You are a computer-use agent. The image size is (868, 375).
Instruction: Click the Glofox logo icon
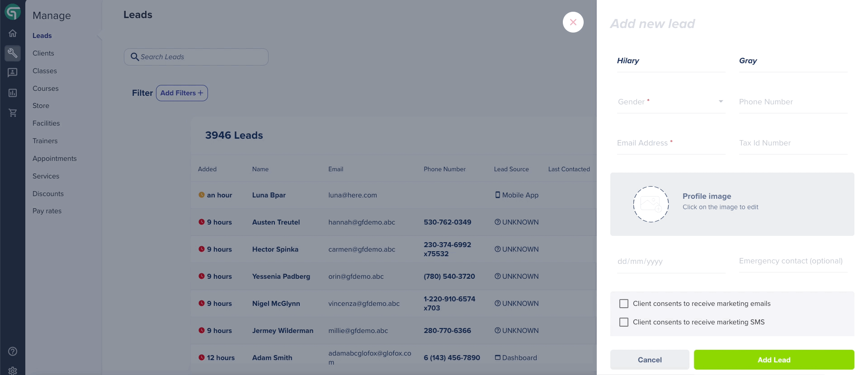pyautogui.click(x=13, y=12)
